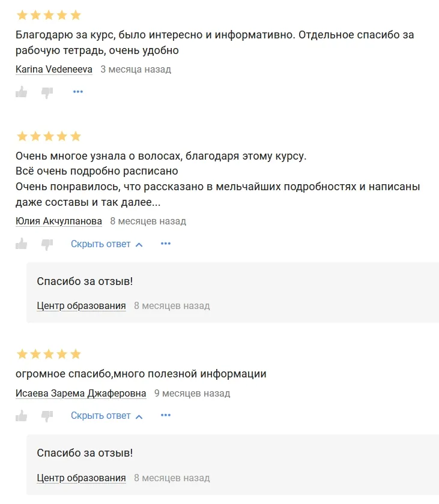
Task: Open three-dot menu on Юлия Акчулпанова's review
Action: point(166,244)
